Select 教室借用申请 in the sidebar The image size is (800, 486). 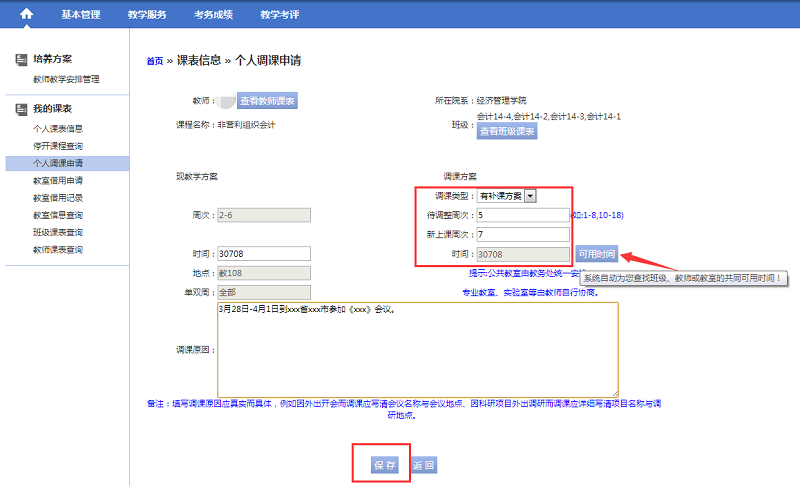tap(58, 180)
